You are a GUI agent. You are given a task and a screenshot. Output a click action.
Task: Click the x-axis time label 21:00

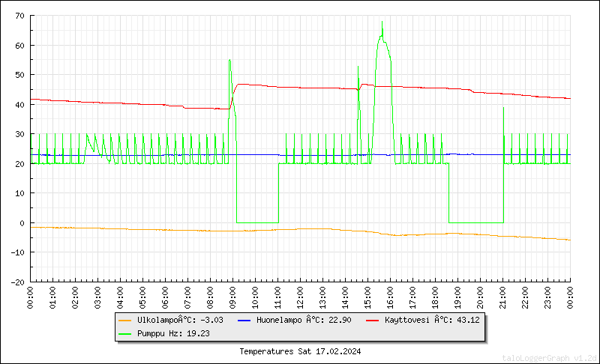pyautogui.click(x=502, y=298)
